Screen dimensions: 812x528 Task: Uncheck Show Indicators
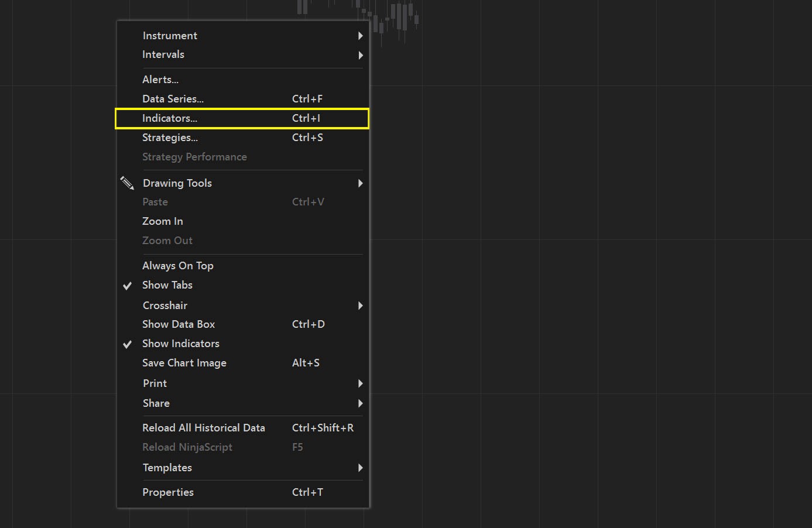[180, 344]
